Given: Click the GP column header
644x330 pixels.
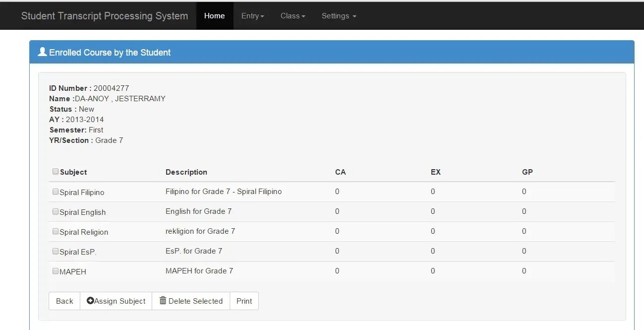Looking at the screenshot, I should (x=527, y=172).
